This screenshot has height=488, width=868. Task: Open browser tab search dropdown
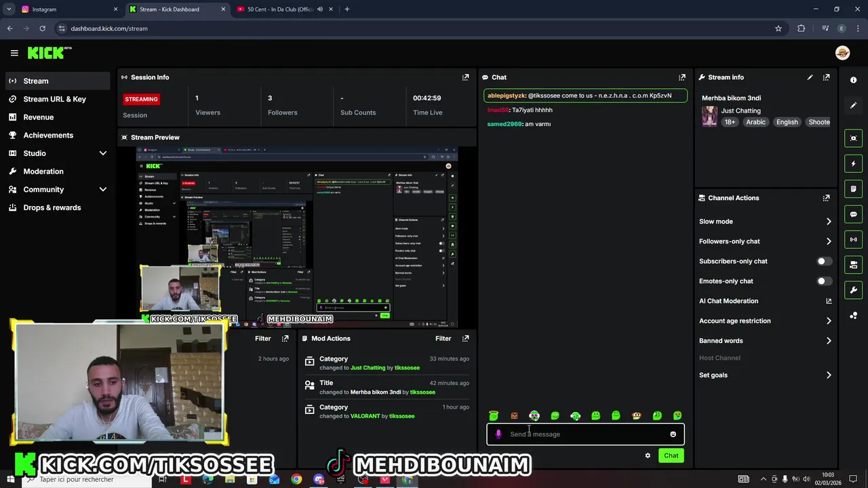click(9, 9)
